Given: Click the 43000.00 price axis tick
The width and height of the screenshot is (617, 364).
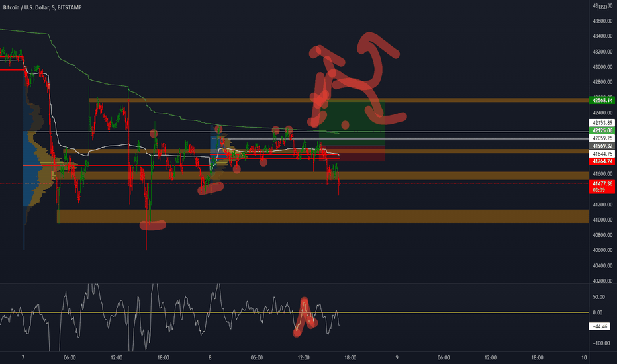Looking at the screenshot, I should (602, 66).
